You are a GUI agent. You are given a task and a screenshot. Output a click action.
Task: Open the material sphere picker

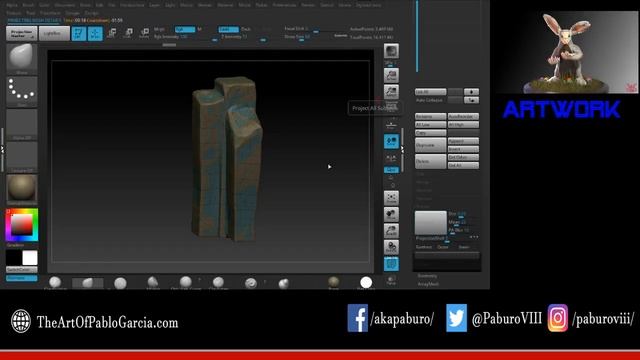point(22,189)
